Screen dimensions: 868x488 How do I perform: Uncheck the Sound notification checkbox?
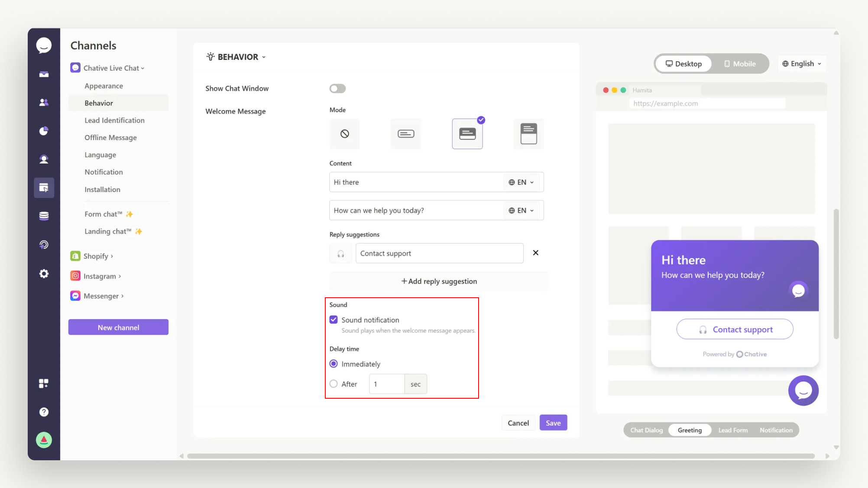(x=334, y=320)
